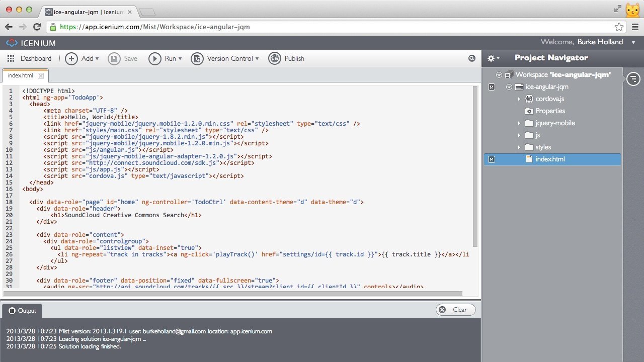Click the Workspace icon in tree
This screenshot has height=362, width=644.
click(x=509, y=74)
